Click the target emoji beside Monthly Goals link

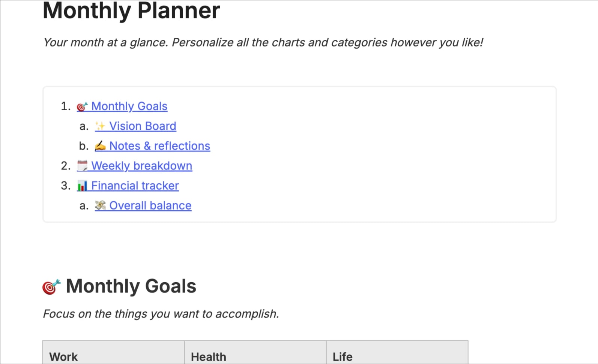pyautogui.click(x=82, y=107)
